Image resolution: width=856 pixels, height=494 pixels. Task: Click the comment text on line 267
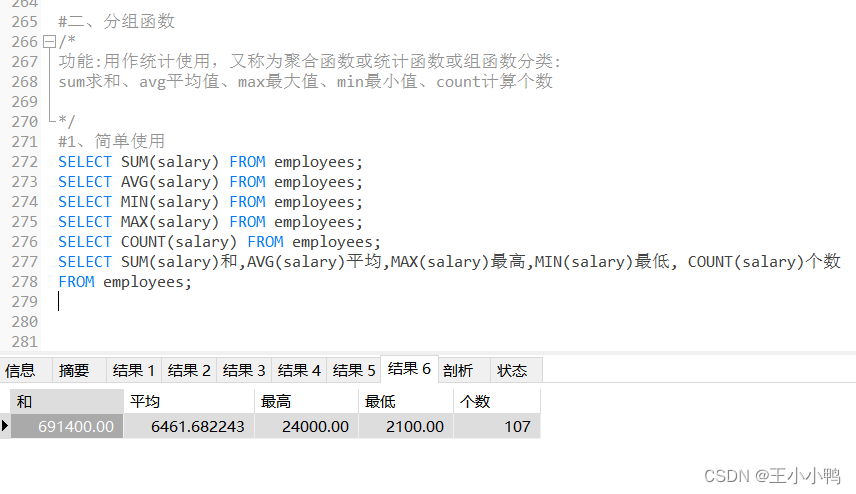310,61
